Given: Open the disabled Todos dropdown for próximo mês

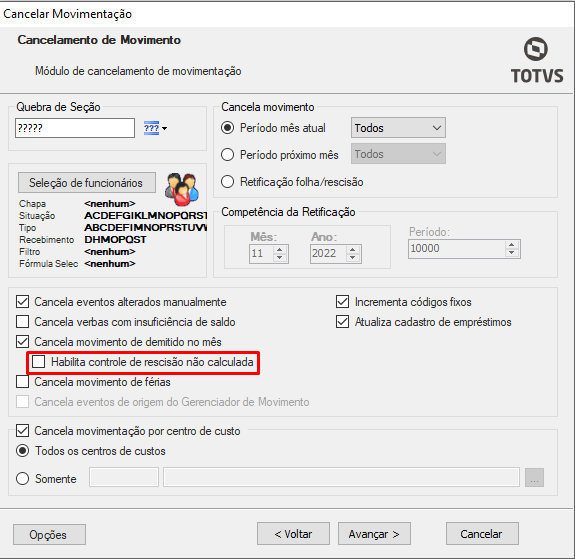Looking at the screenshot, I should (398, 154).
